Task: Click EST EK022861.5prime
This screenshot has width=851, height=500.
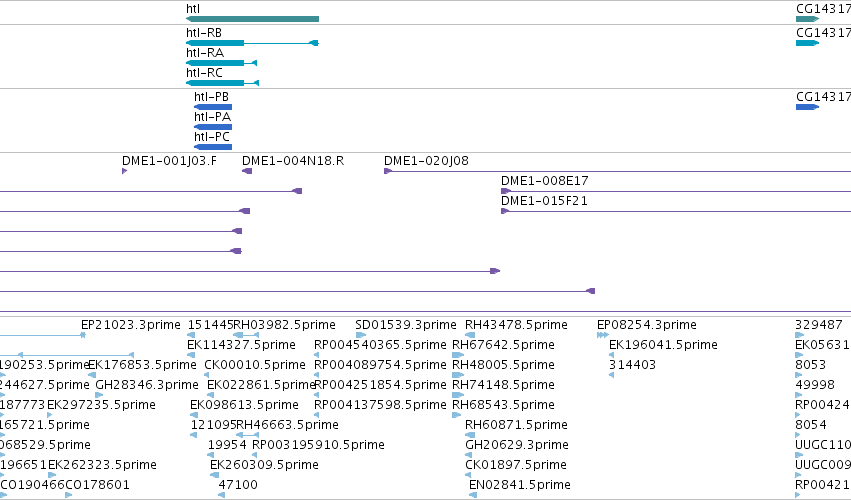Action: [262, 385]
